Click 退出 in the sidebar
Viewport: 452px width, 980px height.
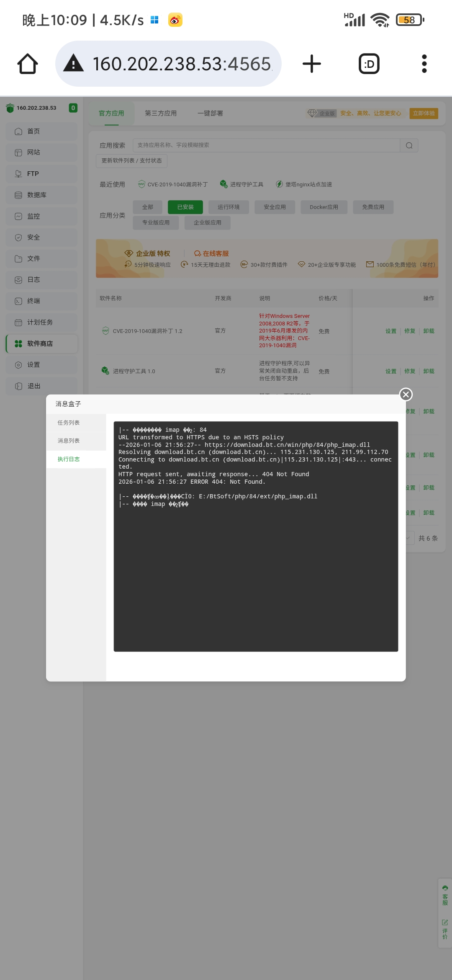click(41, 386)
